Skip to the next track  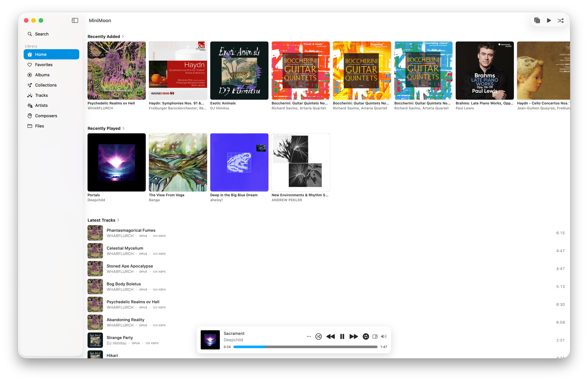(x=354, y=336)
